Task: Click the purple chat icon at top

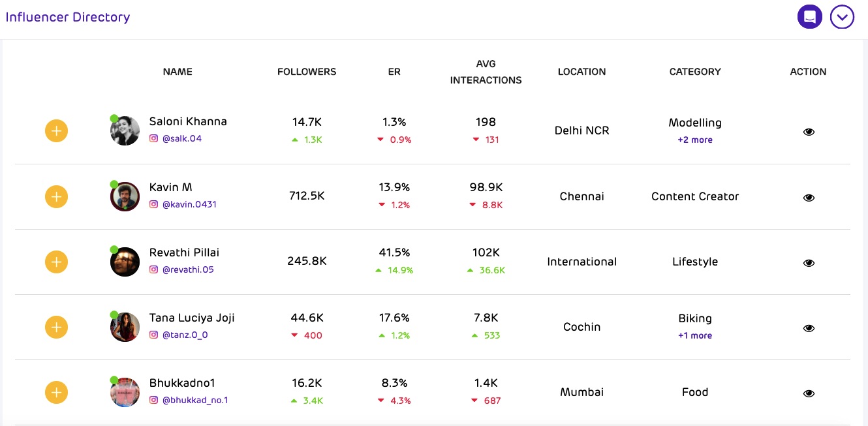Action: [x=809, y=17]
